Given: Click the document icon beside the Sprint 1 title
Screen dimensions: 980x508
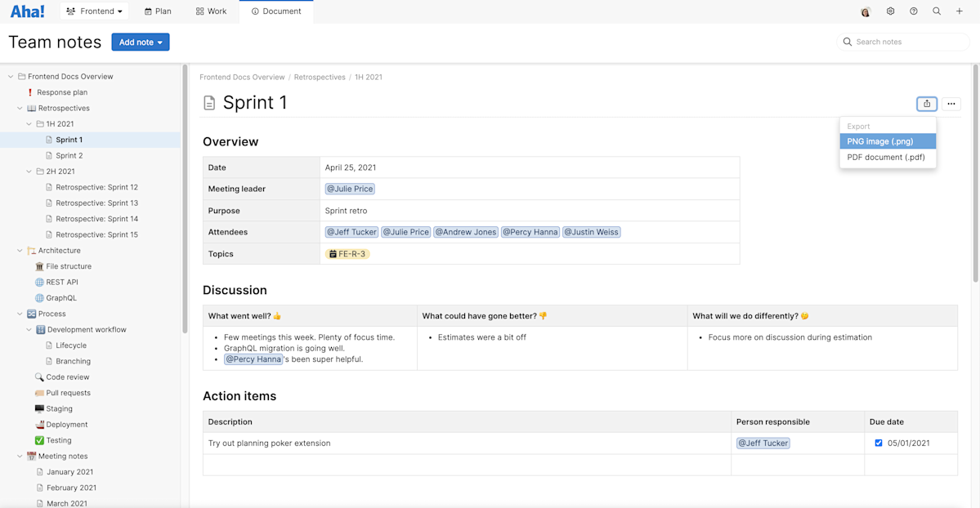Looking at the screenshot, I should tap(208, 103).
